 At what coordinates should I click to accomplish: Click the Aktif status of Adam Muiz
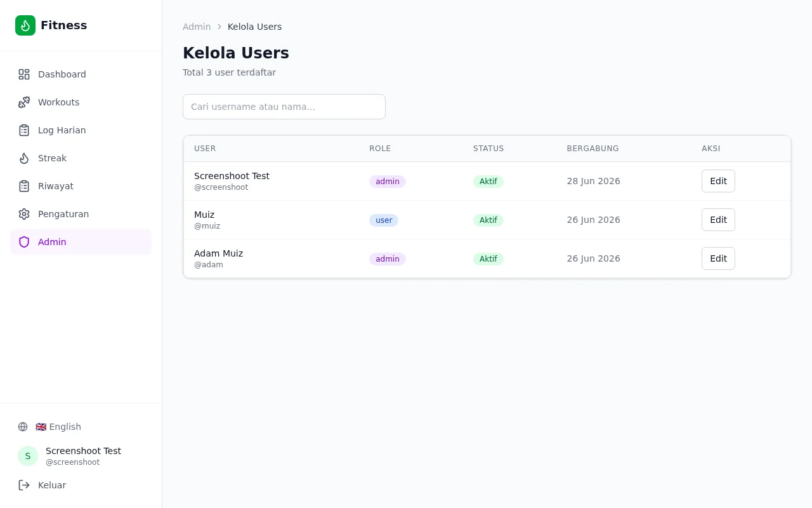tap(488, 259)
